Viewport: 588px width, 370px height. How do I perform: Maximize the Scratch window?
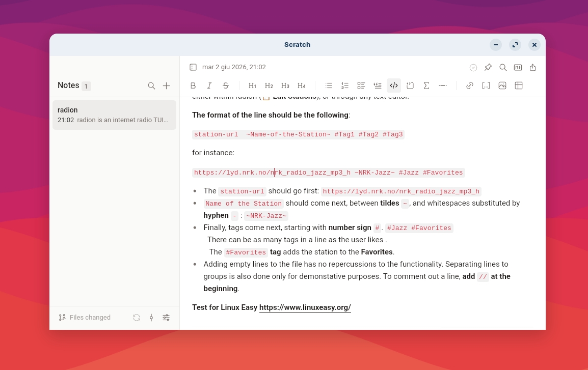(515, 45)
